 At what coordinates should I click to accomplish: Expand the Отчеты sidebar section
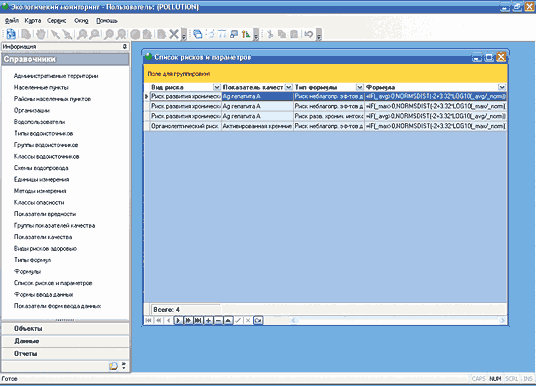pos(65,354)
